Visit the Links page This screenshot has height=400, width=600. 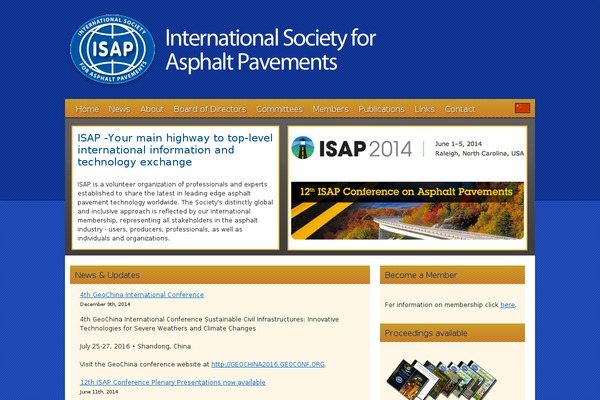(x=424, y=109)
